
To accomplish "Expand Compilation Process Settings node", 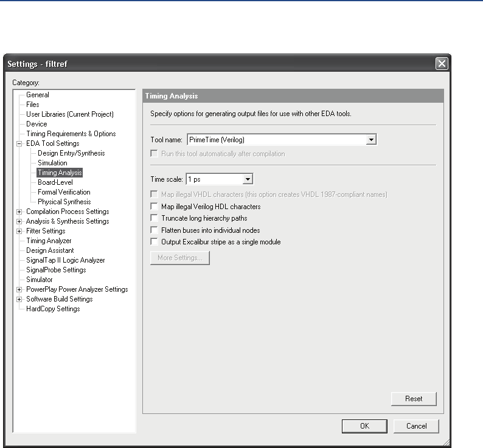I will 19,212.
